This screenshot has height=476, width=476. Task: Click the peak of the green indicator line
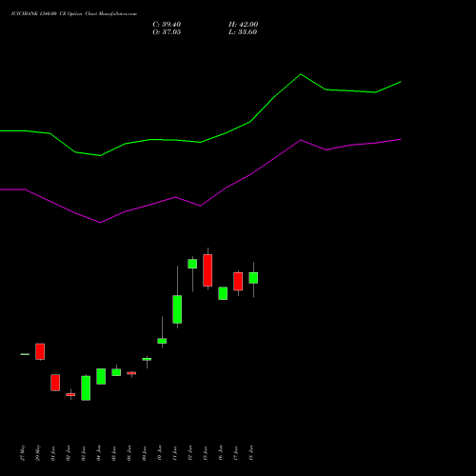click(x=301, y=74)
